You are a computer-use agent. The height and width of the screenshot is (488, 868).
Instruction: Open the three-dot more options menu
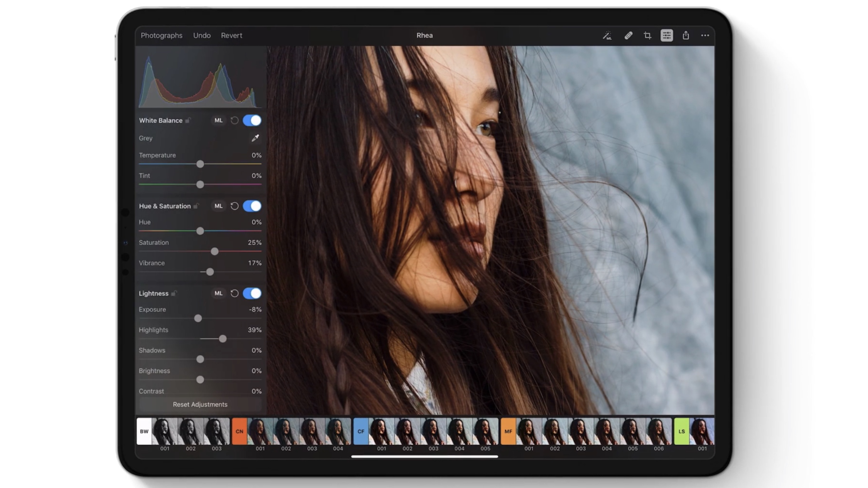point(705,35)
